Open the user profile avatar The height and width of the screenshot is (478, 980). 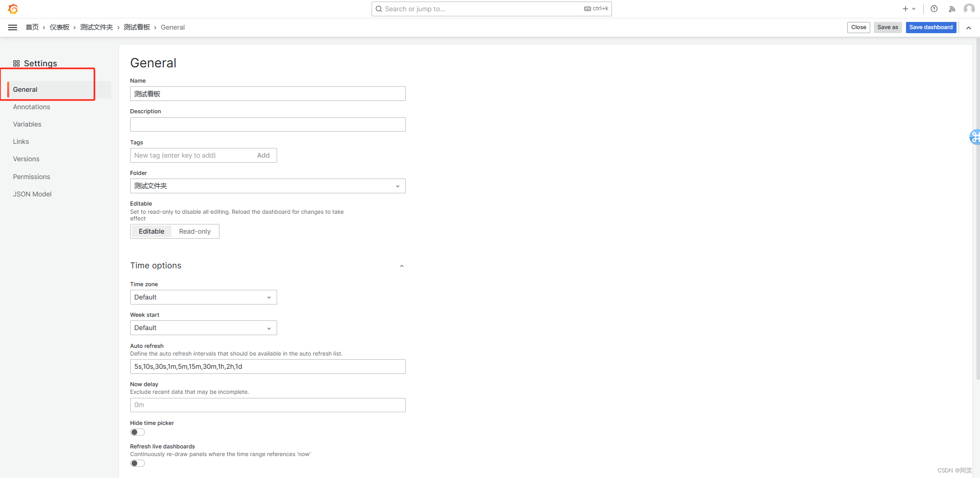point(969,9)
